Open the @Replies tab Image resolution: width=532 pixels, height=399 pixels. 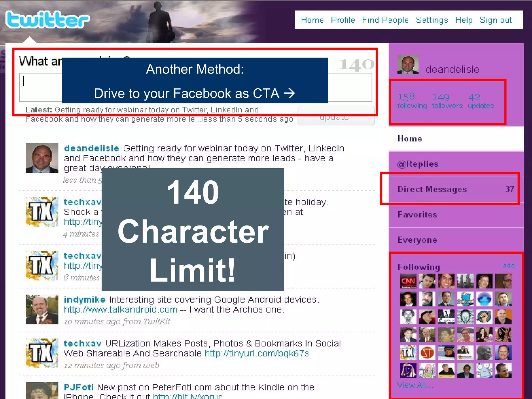pos(456,164)
